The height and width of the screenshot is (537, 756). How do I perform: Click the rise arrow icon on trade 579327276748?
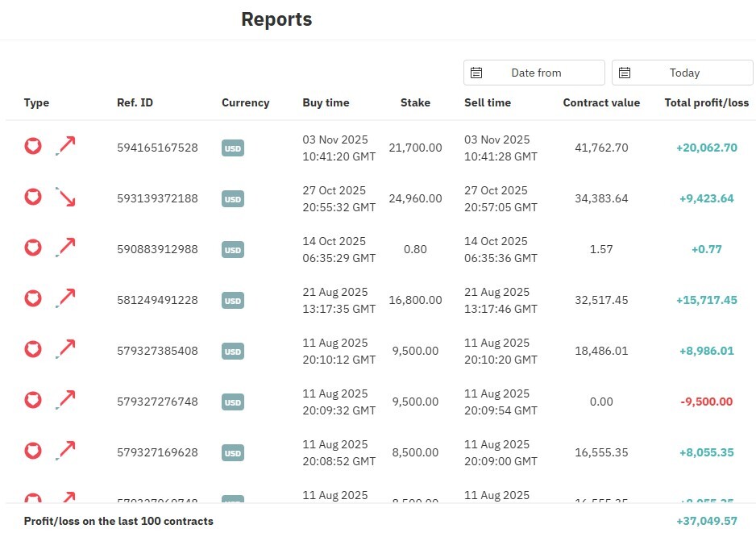(x=65, y=399)
